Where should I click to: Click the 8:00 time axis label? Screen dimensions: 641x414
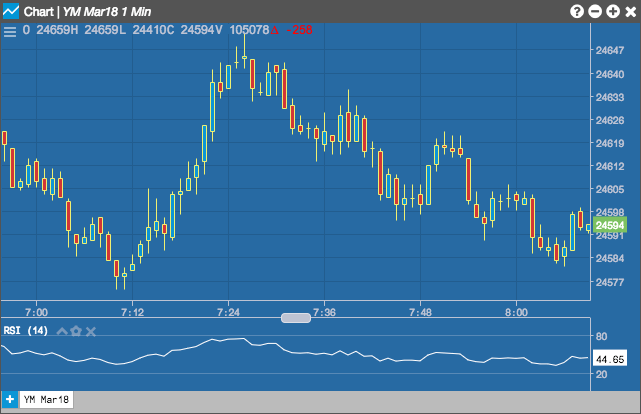tap(516, 312)
